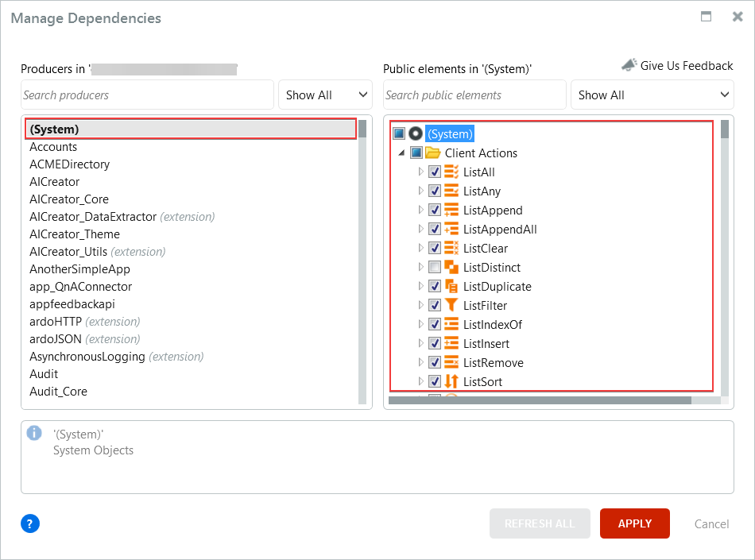Open the Show All public elements dropdown
Viewport: 755px width, 560px height.
pyautogui.click(x=652, y=95)
